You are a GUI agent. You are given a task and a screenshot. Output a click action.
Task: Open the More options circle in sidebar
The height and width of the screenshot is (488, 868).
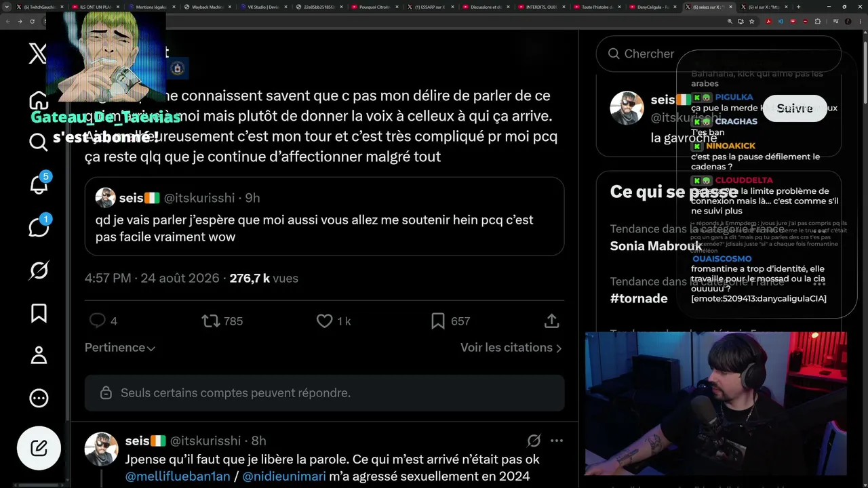point(39,399)
